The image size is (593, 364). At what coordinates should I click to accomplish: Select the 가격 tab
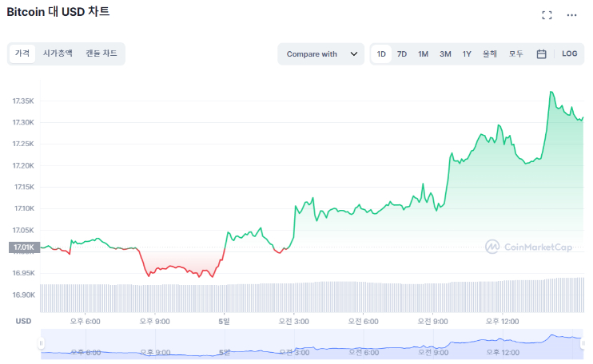coord(22,53)
